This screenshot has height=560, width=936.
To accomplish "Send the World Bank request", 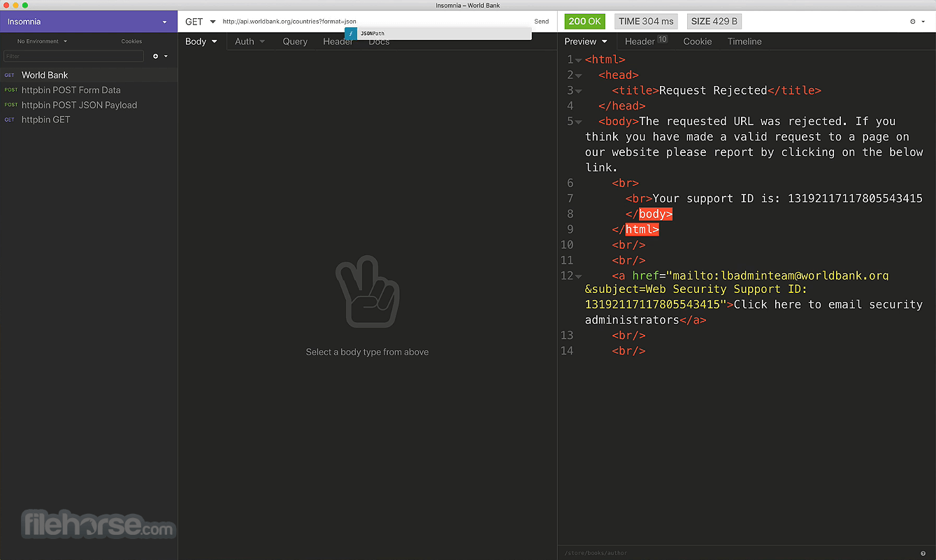I will 542,22.
